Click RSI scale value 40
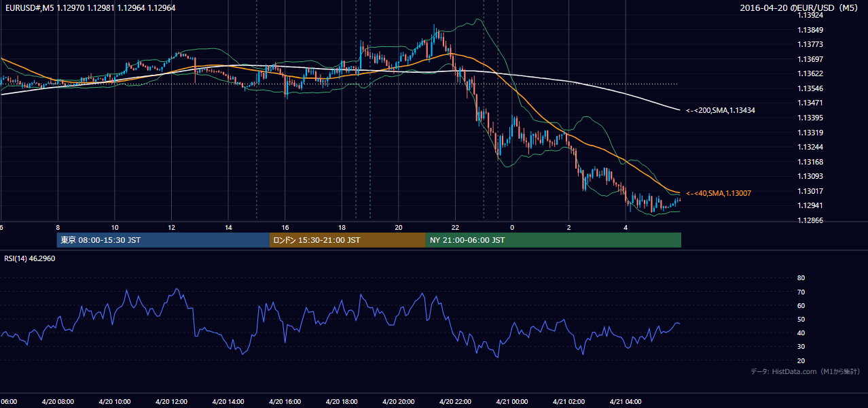The image size is (868, 408). point(801,333)
